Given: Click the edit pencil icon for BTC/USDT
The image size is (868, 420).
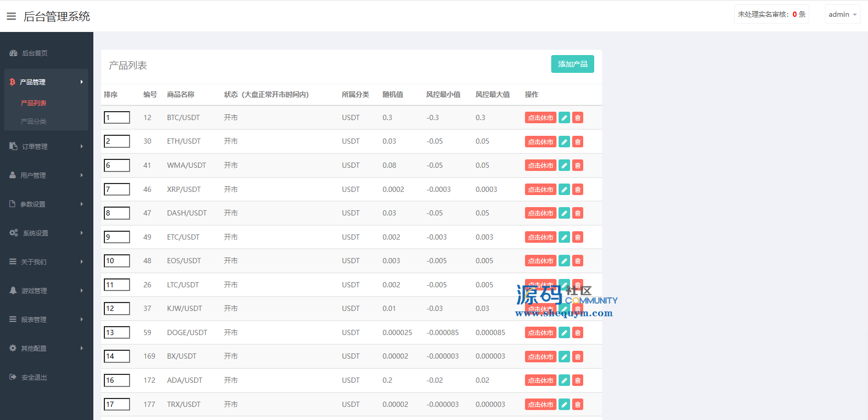Looking at the screenshot, I should 564,118.
